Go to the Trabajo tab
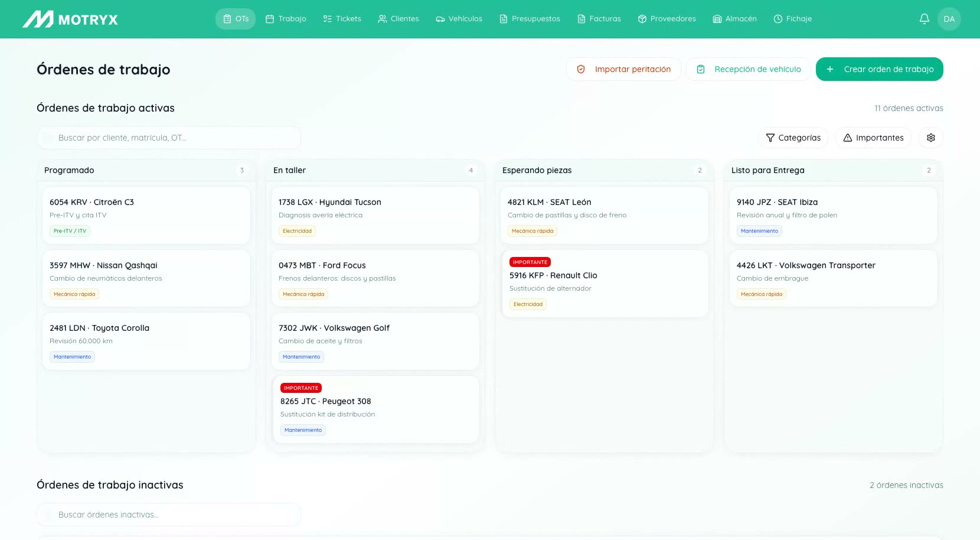Viewport: 980px width, 540px height. pos(286,19)
